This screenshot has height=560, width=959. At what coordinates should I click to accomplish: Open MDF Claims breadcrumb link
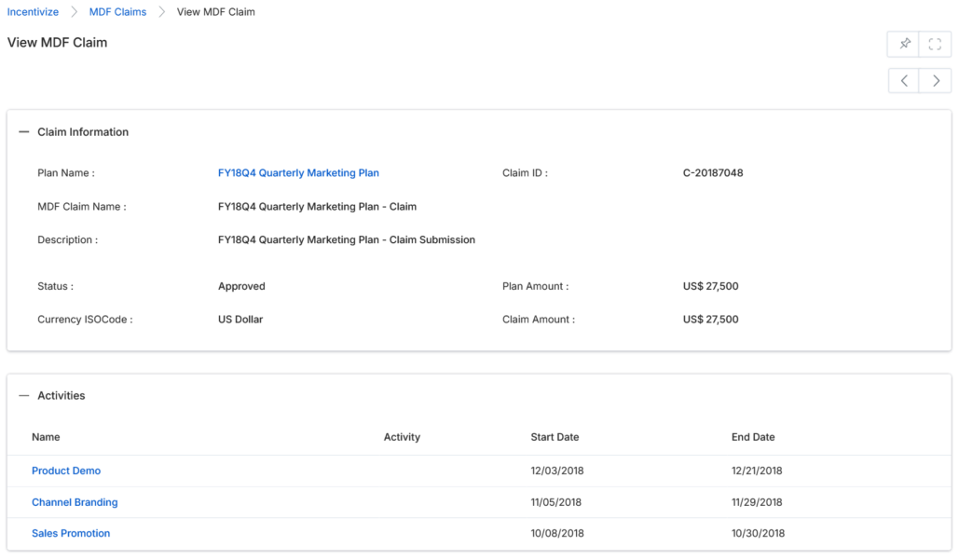tap(117, 11)
